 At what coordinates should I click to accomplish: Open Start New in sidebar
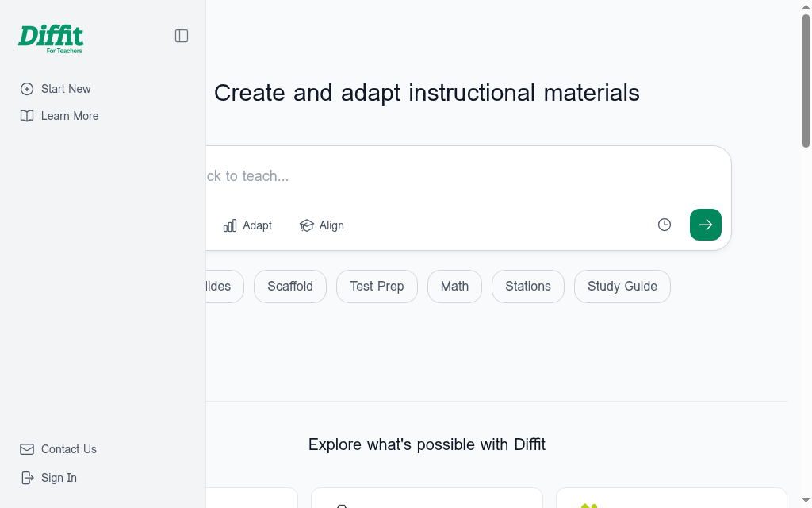point(56,89)
